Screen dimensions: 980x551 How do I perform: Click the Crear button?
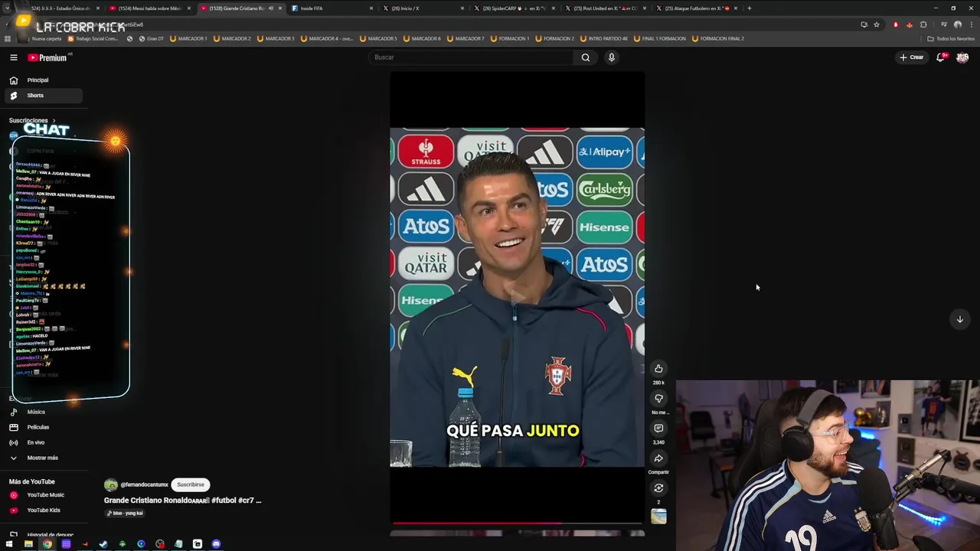(x=912, y=57)
